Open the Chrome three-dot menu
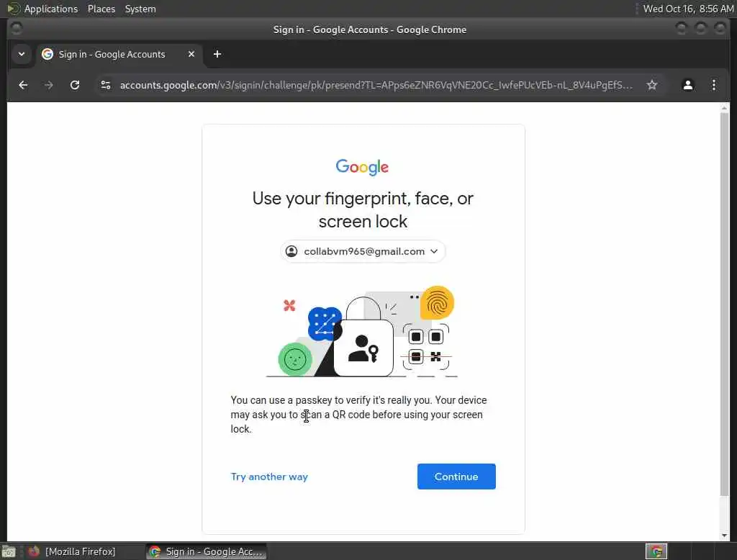The width and height of the screenshot is (737, 560). (713, 85)
